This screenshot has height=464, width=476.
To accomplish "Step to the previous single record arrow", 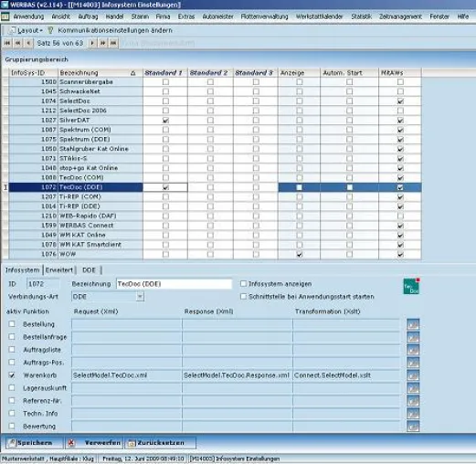I will click(x=28, y=43).
